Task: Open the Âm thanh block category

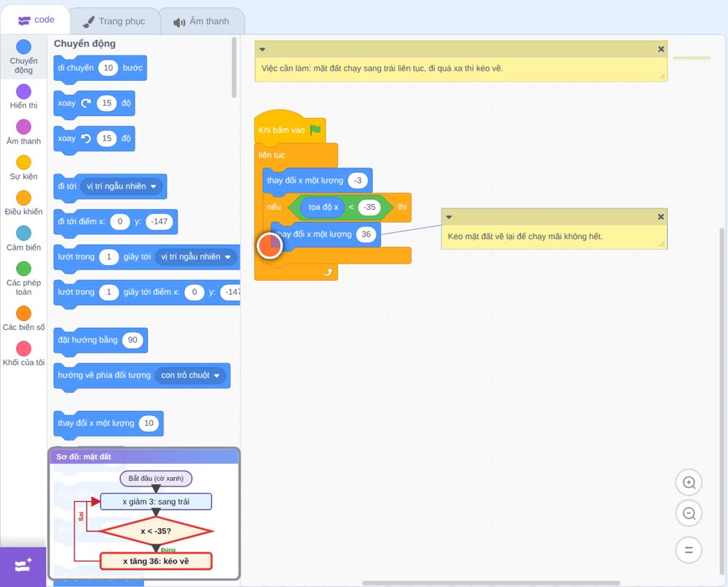Action: point(24,132)
